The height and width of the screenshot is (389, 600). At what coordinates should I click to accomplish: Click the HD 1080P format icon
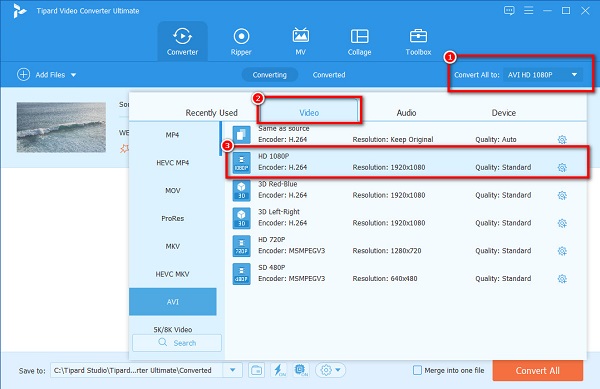(241, 163)
